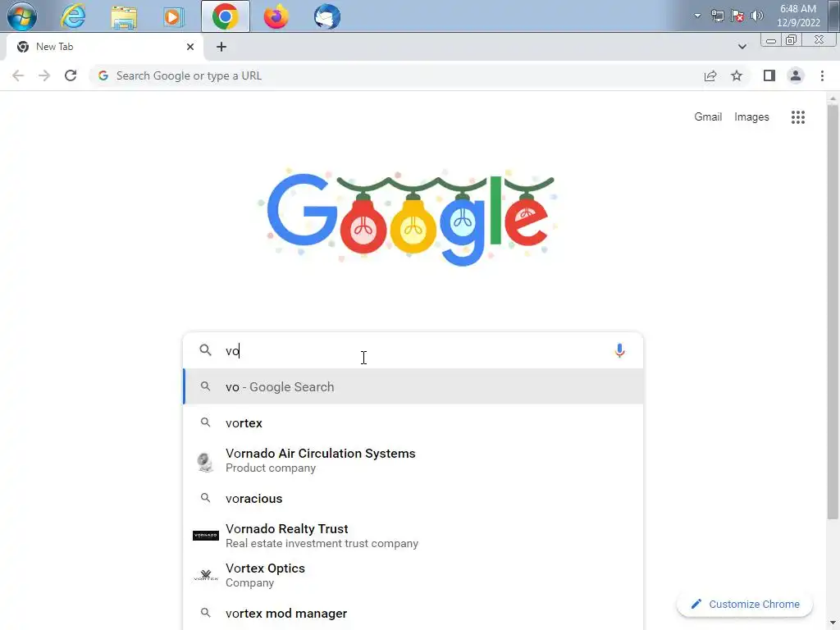Select the 'voracious' suggestion

click(413, 498)
